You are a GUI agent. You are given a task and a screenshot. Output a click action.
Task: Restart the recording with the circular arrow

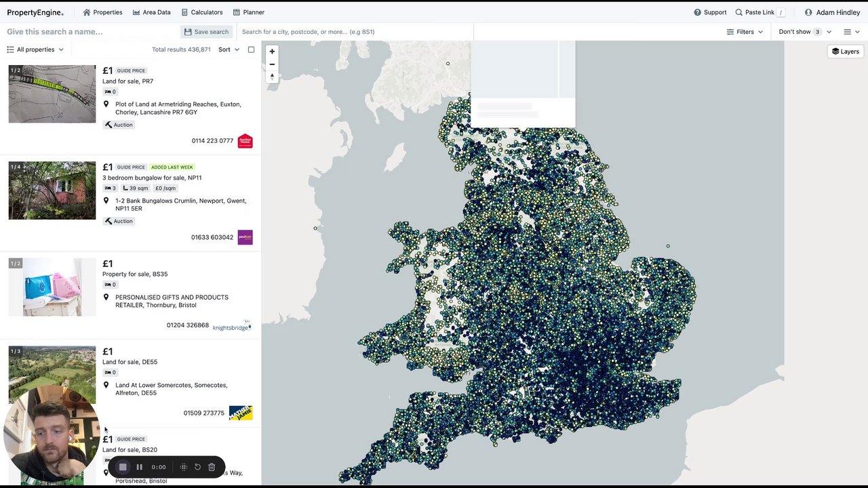click(197, 467)
